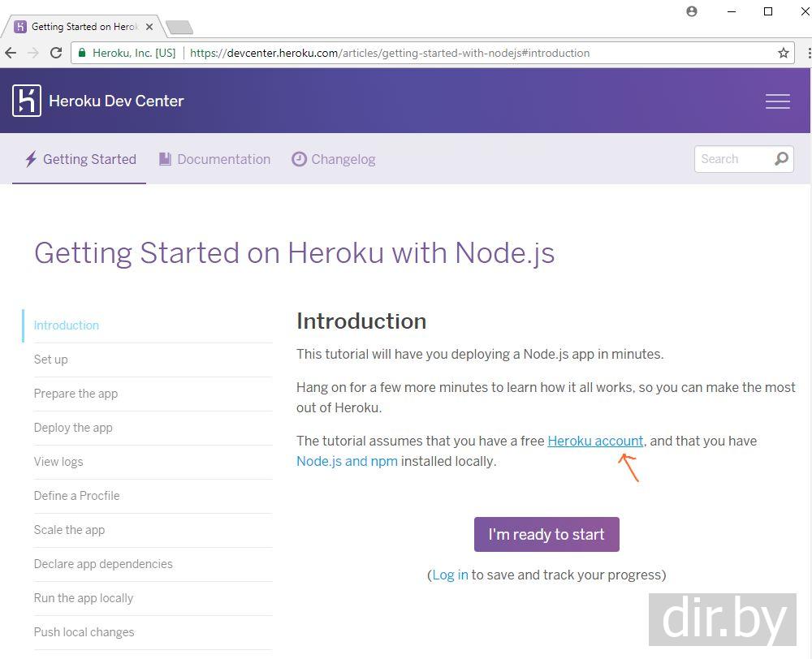
Task: Open the hamburger navigation menu
Action: tap(777, 101)
